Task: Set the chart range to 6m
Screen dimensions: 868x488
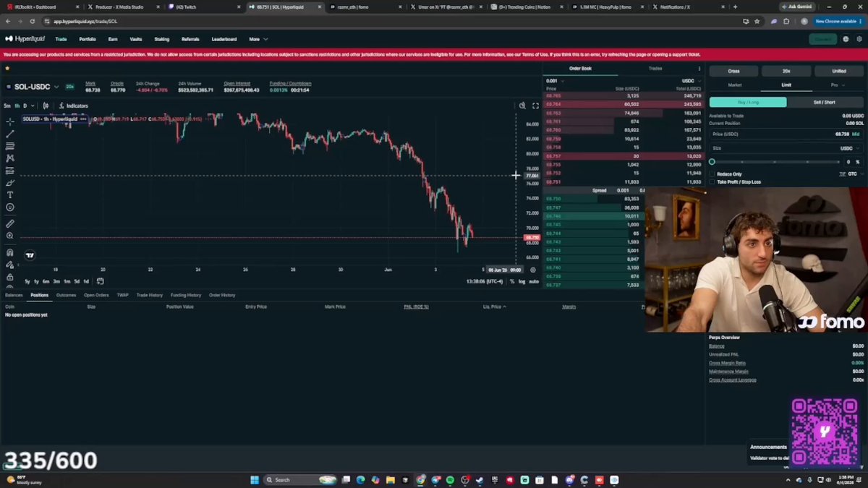Action: point(46,281)
